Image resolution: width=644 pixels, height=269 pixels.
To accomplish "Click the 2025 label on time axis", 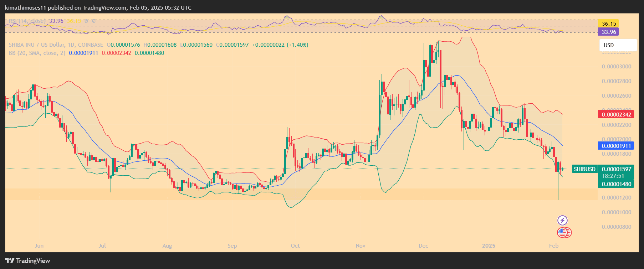I will [x=489, y=245].
